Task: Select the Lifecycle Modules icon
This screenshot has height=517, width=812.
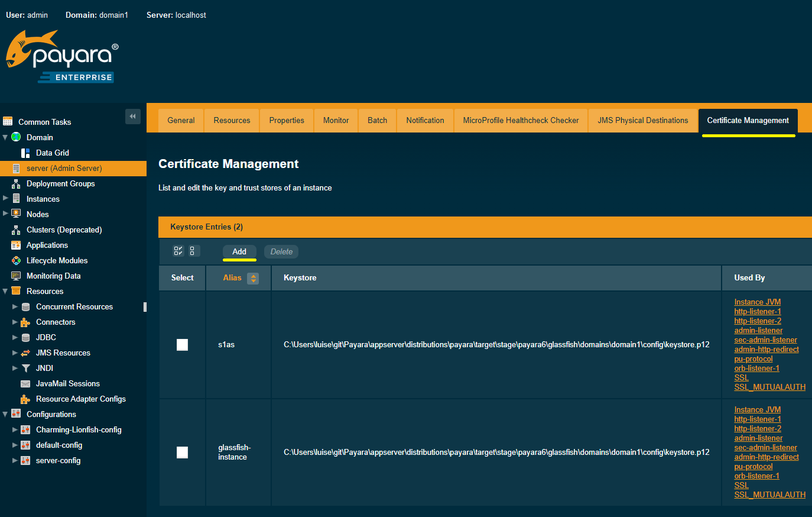Action: pos(17,260)
